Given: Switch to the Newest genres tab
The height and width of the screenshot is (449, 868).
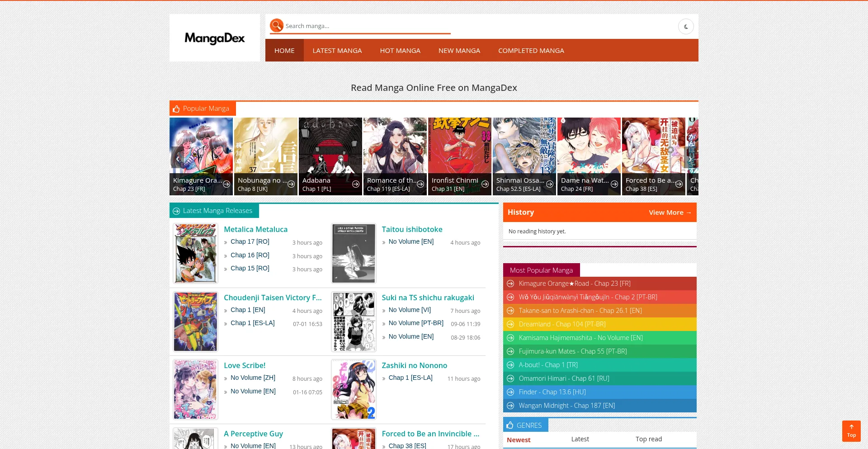Looking at the screenshot, I should click(x=519, y=440).
